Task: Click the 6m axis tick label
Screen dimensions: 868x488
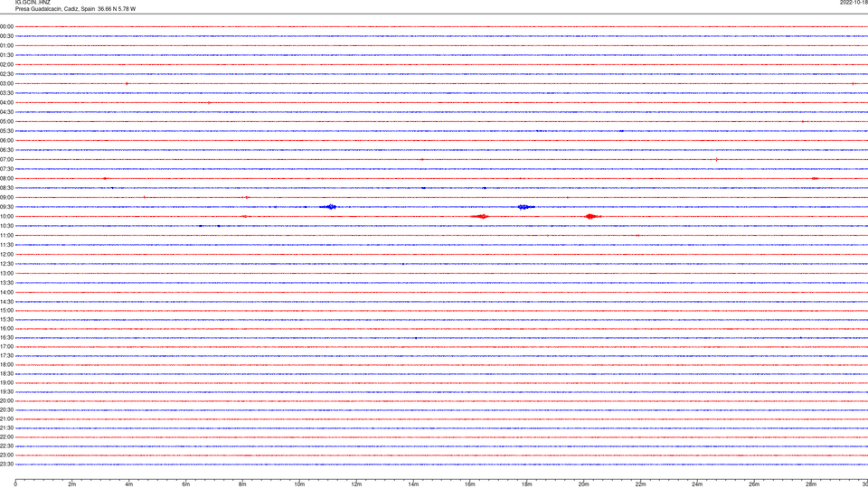Action: (186, 484)
